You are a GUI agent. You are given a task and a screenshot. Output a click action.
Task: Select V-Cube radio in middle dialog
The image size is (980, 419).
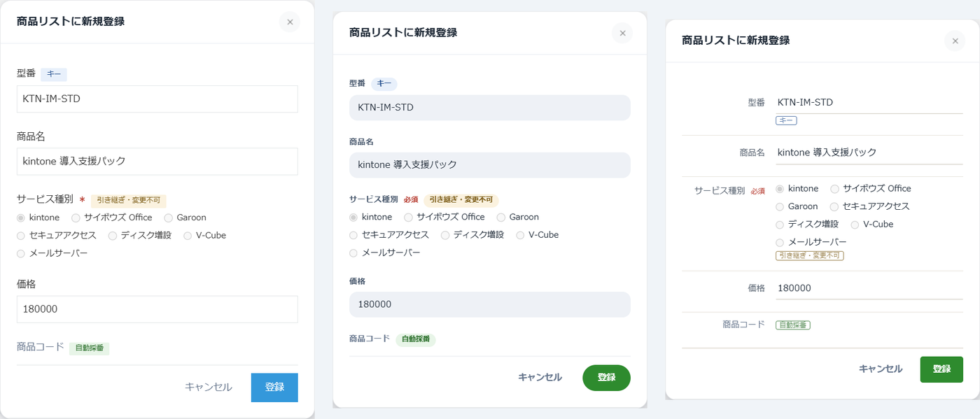(x=520, y=235)
